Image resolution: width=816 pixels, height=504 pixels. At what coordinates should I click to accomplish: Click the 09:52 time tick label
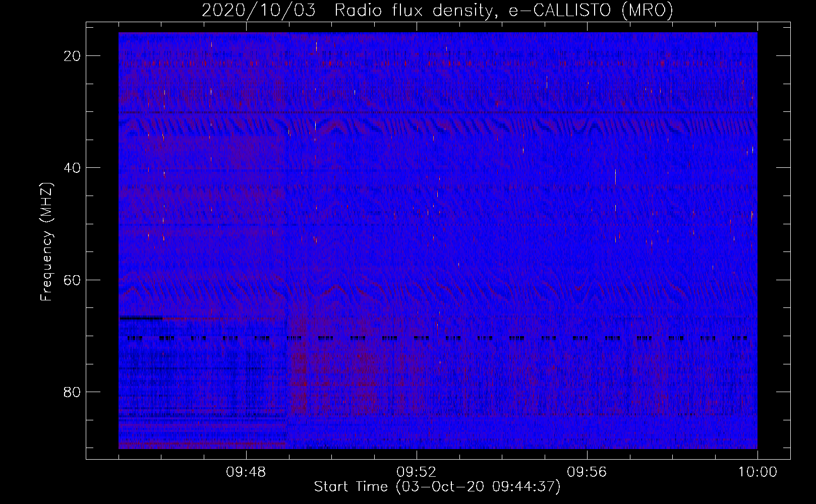pos(417,472)
